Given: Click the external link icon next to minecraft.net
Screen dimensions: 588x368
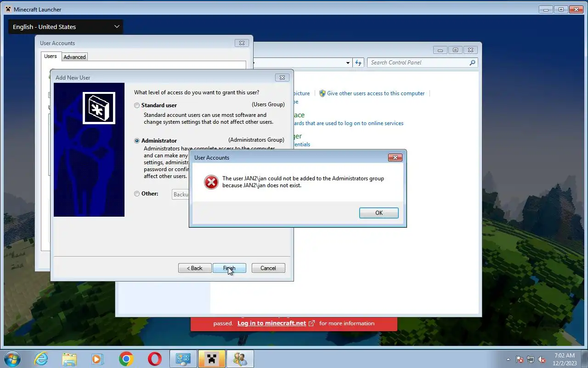Looking at the screenshot, I should (311, 323).
